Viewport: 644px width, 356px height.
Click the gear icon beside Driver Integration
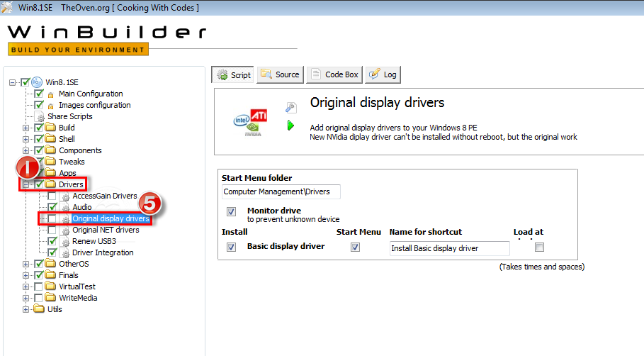tap(65, 253)
